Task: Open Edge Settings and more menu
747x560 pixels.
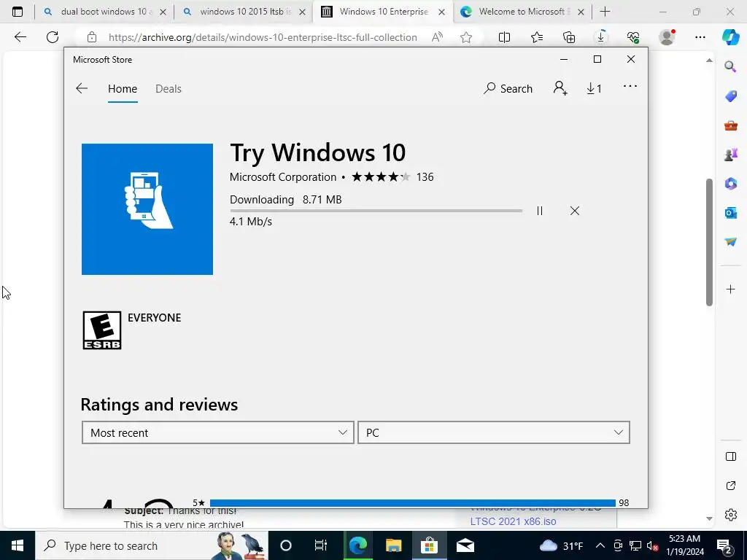Action: pyautogui.click(x=700, y=37)
